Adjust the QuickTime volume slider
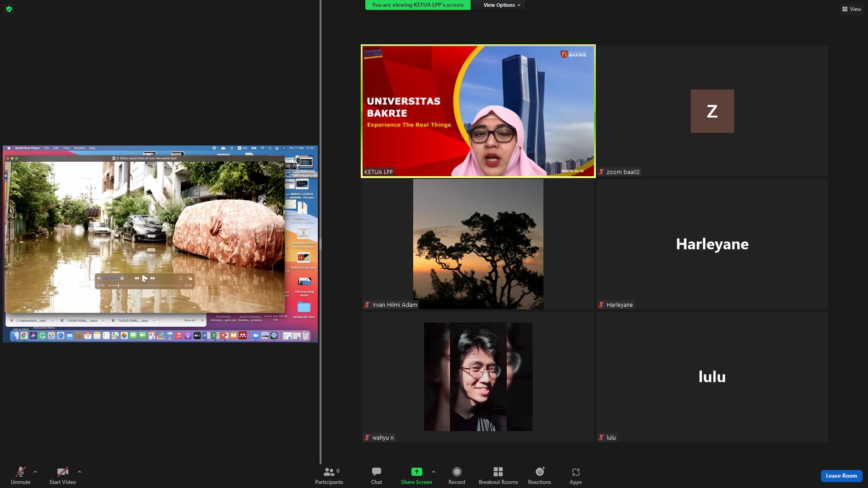The width and height of the screenshot is (868, 488). (x=113, y=278)
